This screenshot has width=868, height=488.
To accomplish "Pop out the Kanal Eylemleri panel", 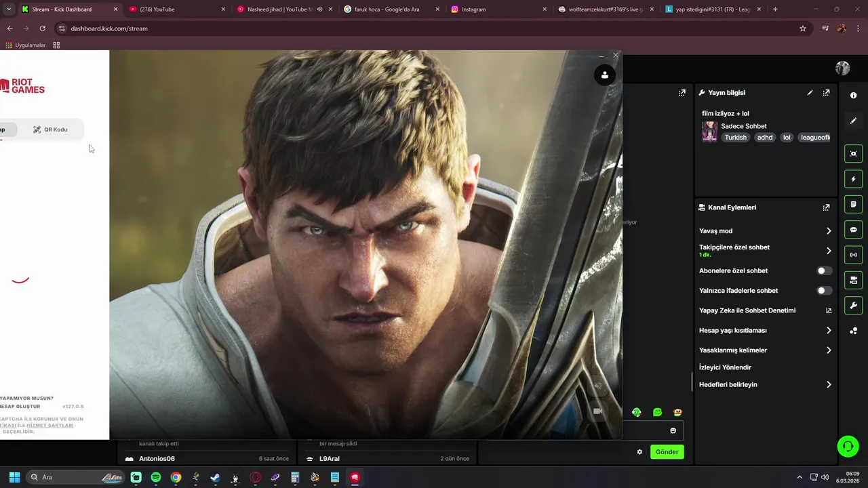I will tap(826, 207).
